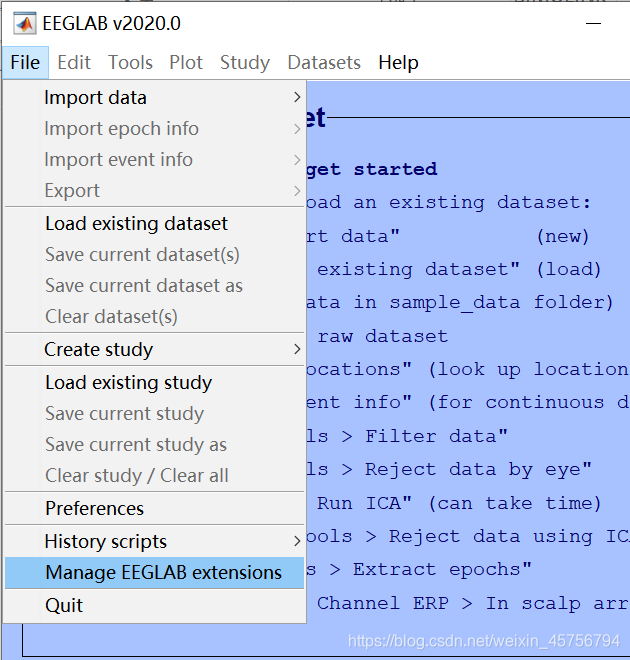Click text 'existing dataset" (load)'
The height and width of the screenshot is (660, 630).
tap(459, 269)
